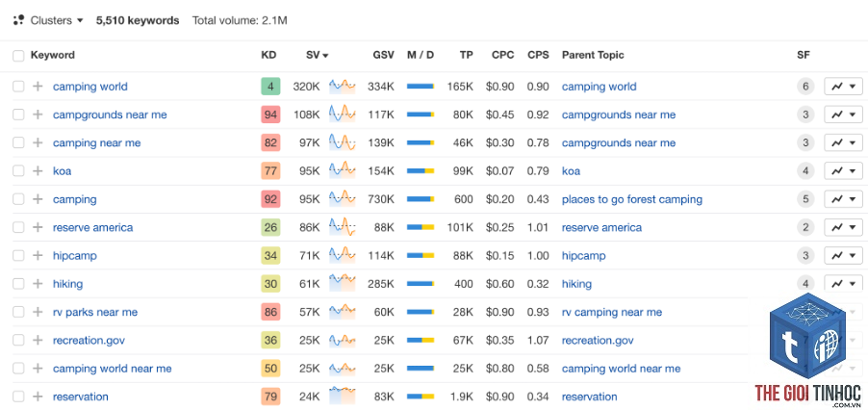Toggle the select-all checkbox beside Keyword header
868x410 pixels.
[19, 55]
